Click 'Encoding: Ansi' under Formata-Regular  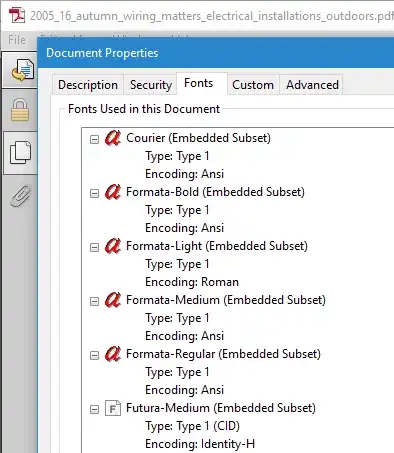point(184,390)
